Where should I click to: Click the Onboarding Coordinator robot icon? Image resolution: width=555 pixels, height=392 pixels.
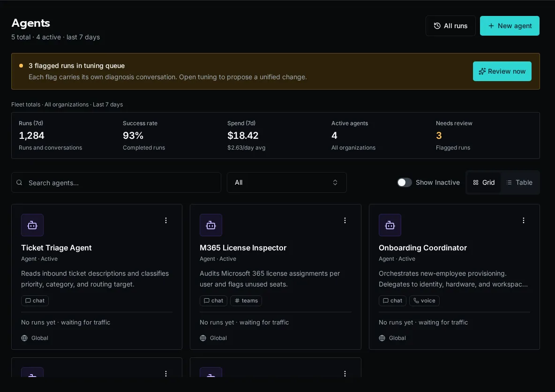tap(390, 225)
